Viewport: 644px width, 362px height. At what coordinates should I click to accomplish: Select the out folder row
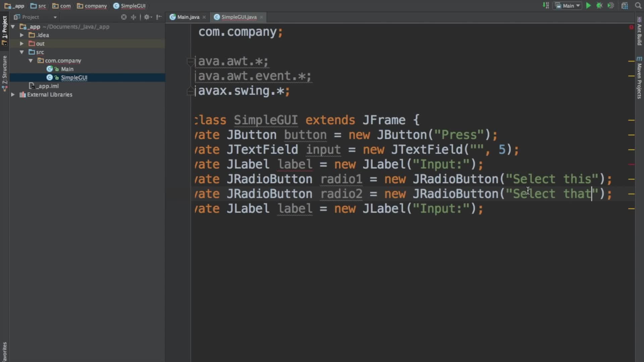(87, 44)
